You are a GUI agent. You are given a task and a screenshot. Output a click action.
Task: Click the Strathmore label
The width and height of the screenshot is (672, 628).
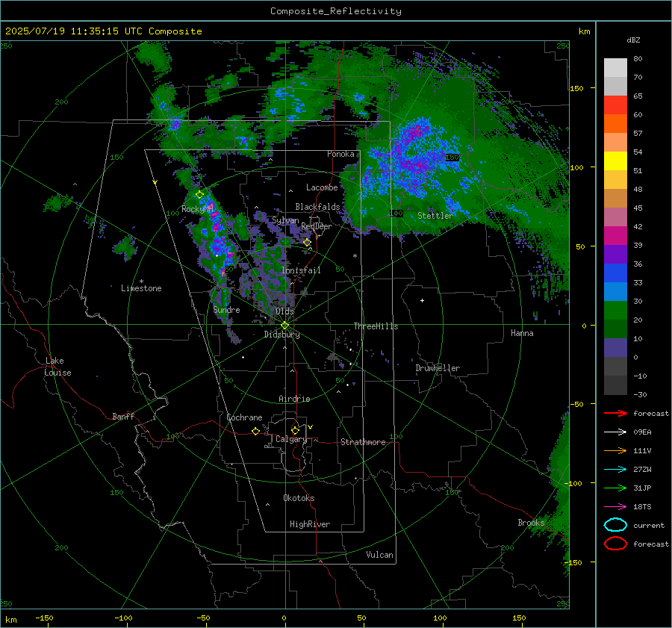[x=363, y=442]
